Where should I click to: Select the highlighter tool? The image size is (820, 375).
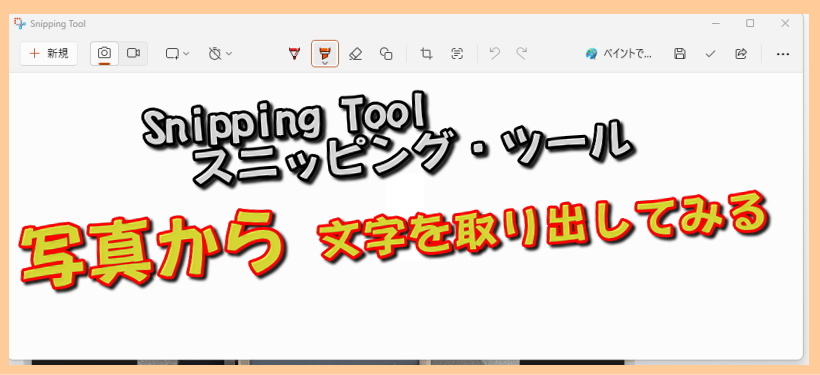pyautogui.click(x=325, y=54)
